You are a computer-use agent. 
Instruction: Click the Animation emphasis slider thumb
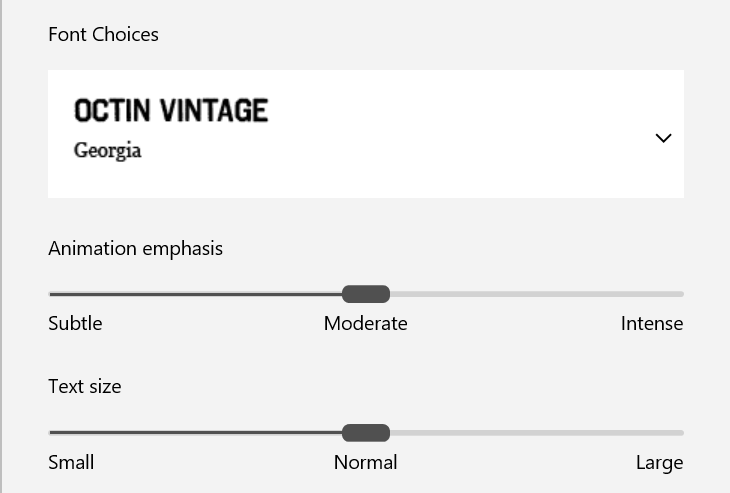click(366, 294)
